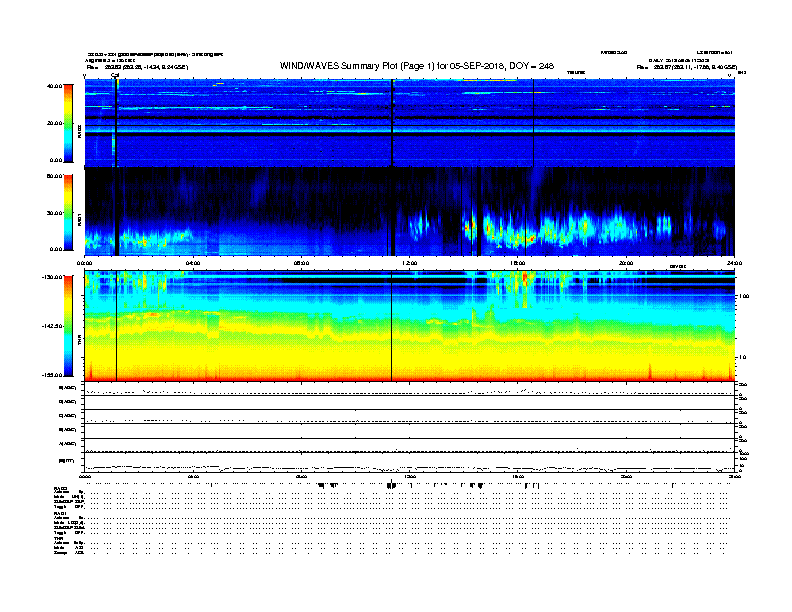Click the rotated RAD1 axis label
Screen dimensions: 792x612
[x=79, y=220]
